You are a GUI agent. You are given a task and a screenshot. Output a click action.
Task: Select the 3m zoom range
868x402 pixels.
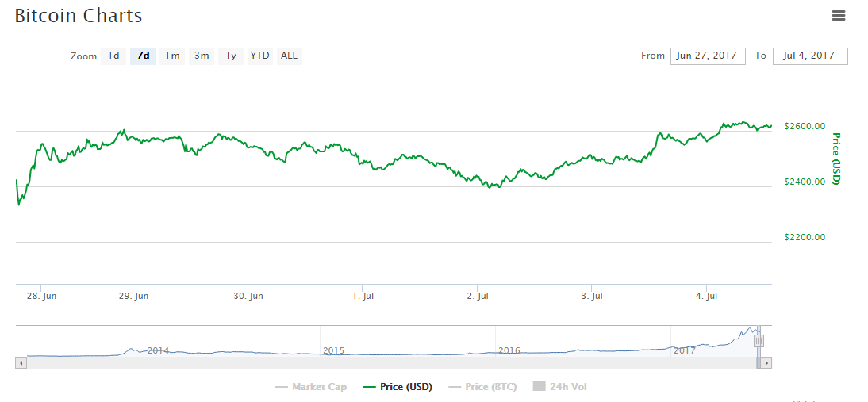coord(202,56)
